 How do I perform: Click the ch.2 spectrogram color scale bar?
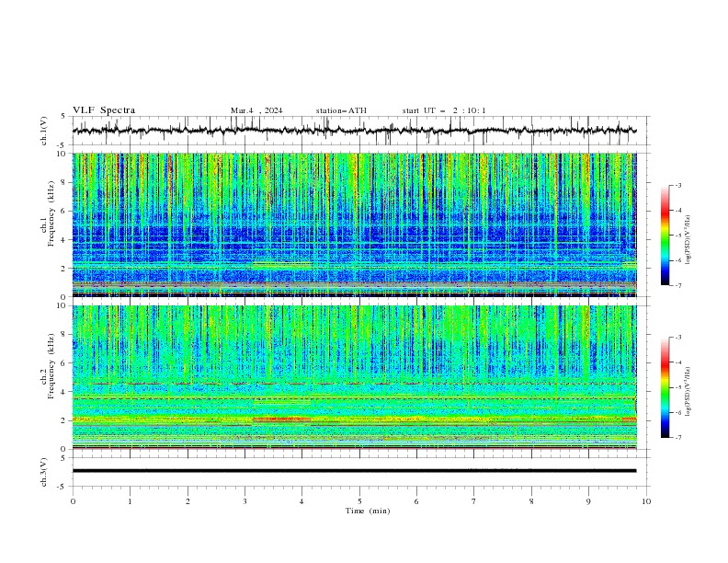[x=665, y=387]
